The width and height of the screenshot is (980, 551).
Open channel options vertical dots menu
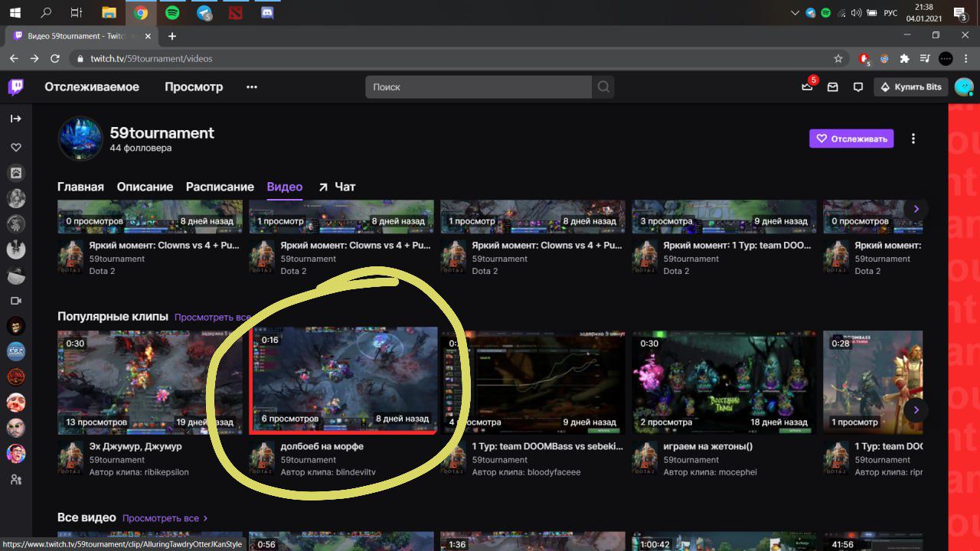point(913,139)
